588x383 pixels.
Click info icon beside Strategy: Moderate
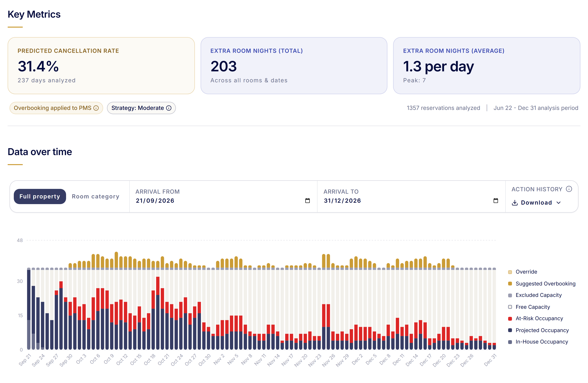[x=169, y=108]
